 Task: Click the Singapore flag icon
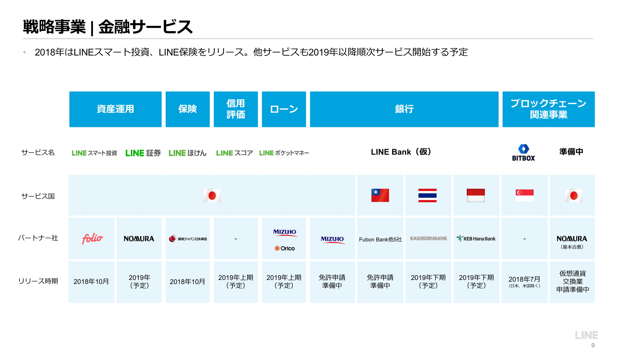tap(524, 195)
